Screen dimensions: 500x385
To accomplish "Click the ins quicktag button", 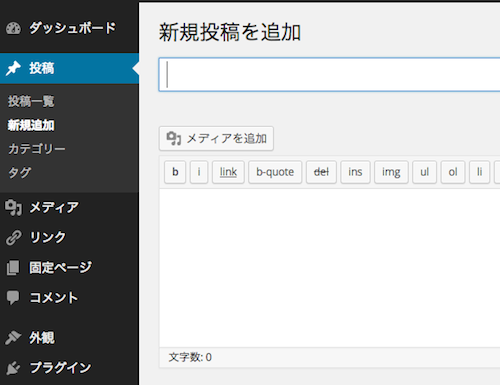I will (355, 172).
